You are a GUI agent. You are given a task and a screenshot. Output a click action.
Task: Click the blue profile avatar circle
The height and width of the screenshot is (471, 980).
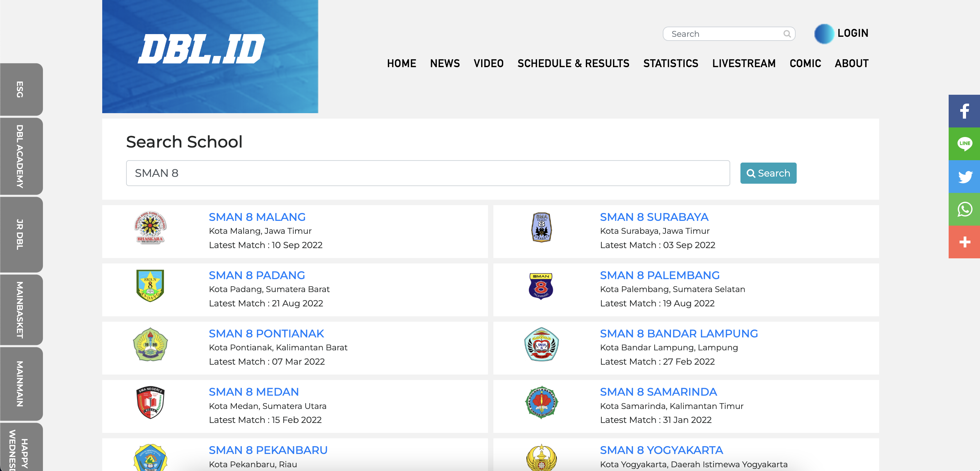[823, 33]
